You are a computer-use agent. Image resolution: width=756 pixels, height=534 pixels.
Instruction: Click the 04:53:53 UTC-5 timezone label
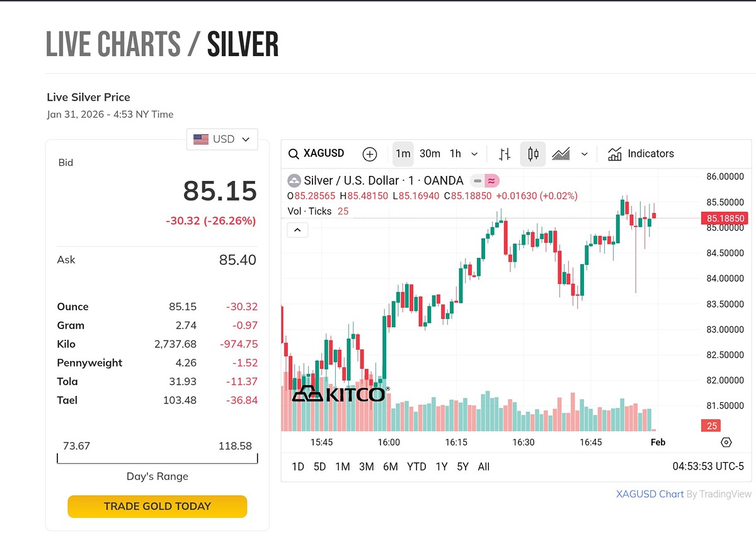pos(708,467)
